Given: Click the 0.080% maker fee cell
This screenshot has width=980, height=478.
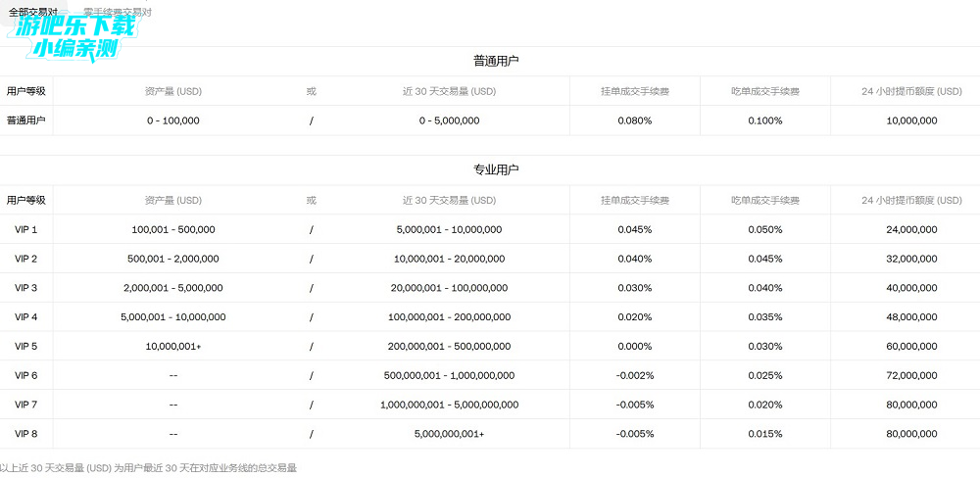Looking at the screenshot, I should 635,120.
